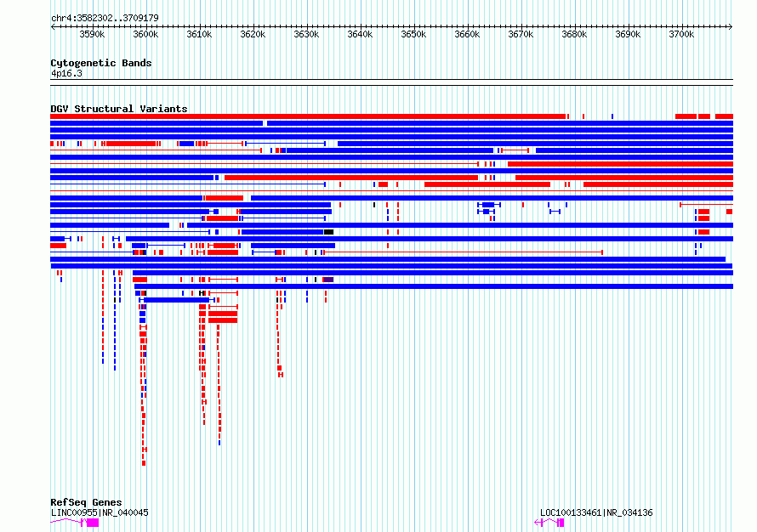Click the 3590k ruler tick label

click(92, 34)
